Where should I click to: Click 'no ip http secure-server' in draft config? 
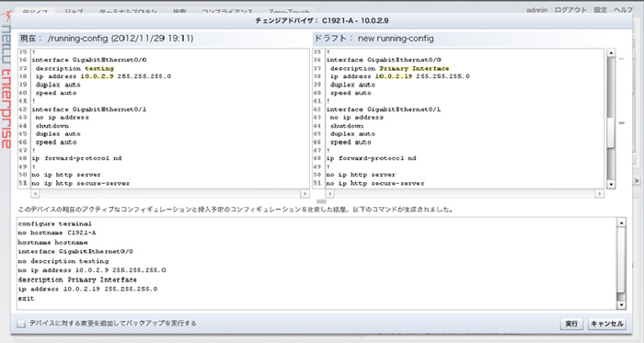375,183
